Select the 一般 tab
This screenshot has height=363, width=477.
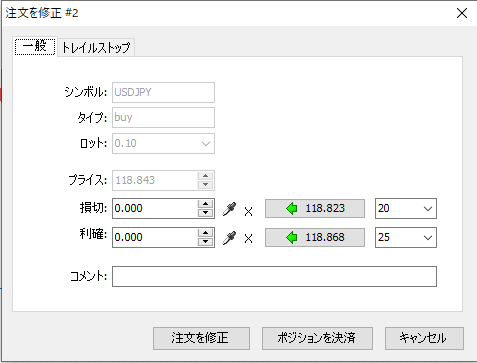[x=35, y=46]
